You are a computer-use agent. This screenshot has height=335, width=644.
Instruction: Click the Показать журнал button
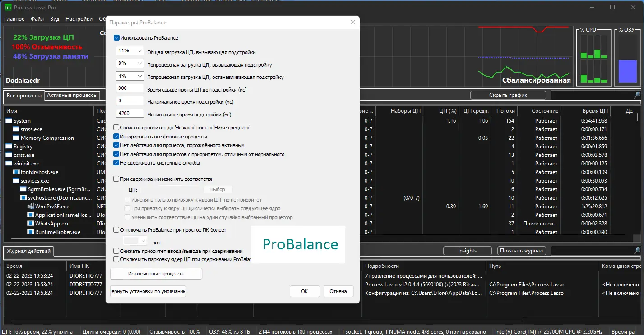[x=522, y=251]
